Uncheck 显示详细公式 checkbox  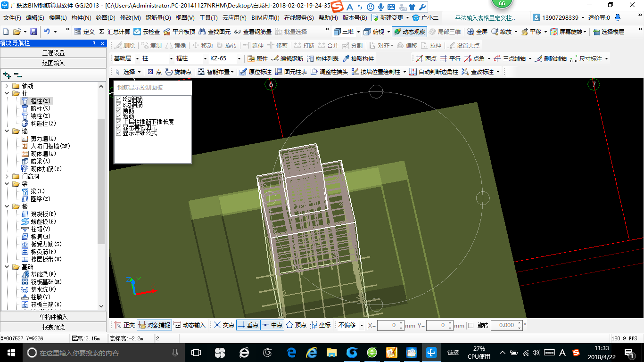coord(118,133)
